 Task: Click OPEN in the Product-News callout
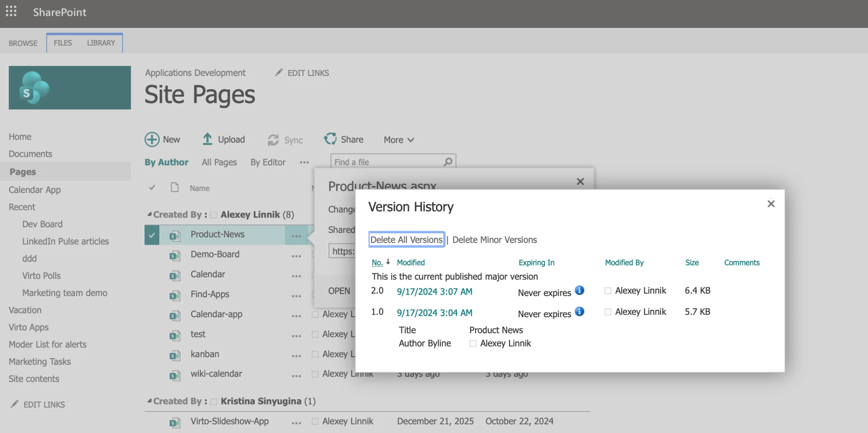click(x=339, y=291)
